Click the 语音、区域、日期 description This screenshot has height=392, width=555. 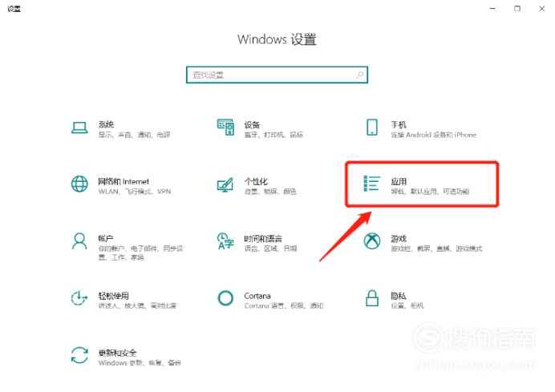(x=270, y=249)
